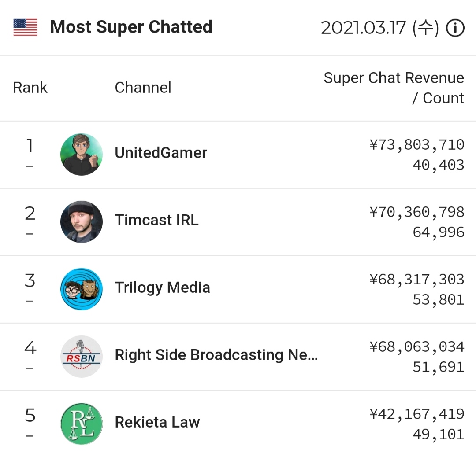
Task: Open the Trilogy Media channel link
Action: pyautogui.click(x=162, y=287)
